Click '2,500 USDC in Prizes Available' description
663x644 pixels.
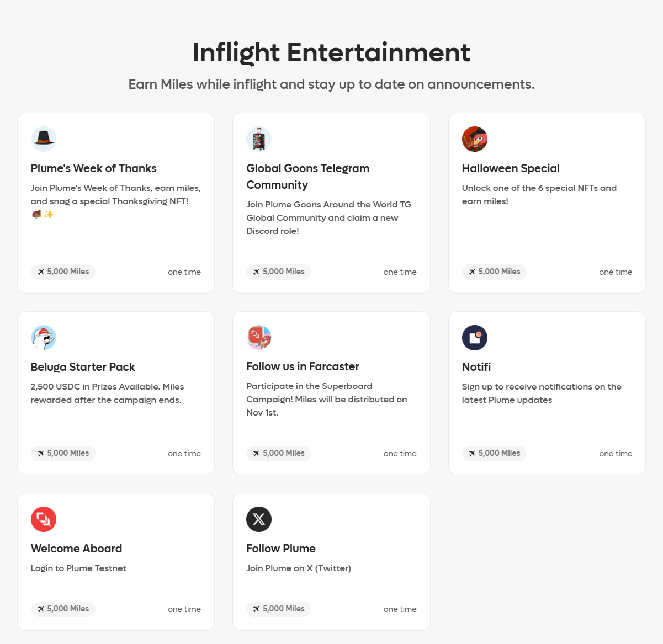tap(108, 393)
